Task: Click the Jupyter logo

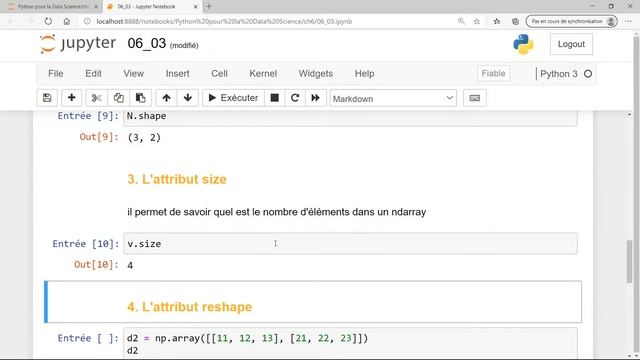Action: pyautogui.click(x=78, y=44)
